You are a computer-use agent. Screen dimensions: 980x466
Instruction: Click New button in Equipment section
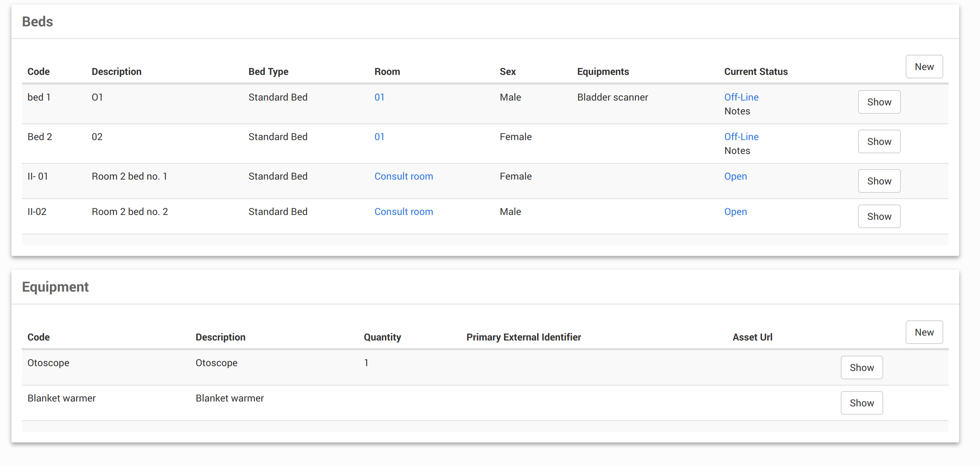(924, 332)
